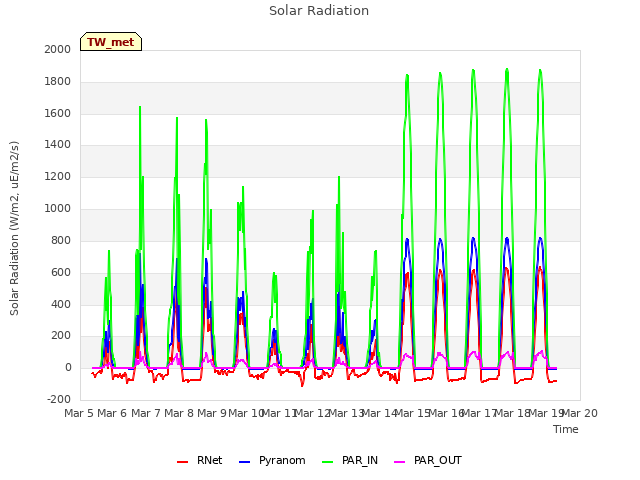Click the Mar 12 x-axis label
The height and width of the screenshot is (480, 640).
click(x=312, y=413)
